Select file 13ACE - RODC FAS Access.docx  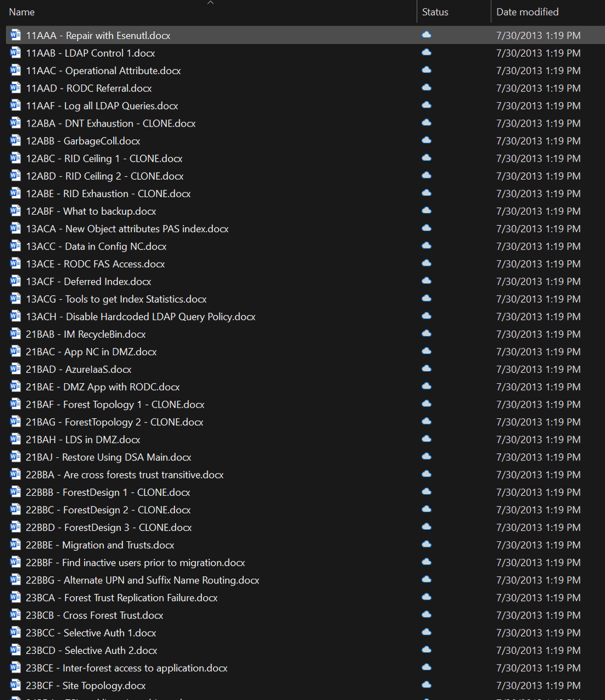(95, 264)
